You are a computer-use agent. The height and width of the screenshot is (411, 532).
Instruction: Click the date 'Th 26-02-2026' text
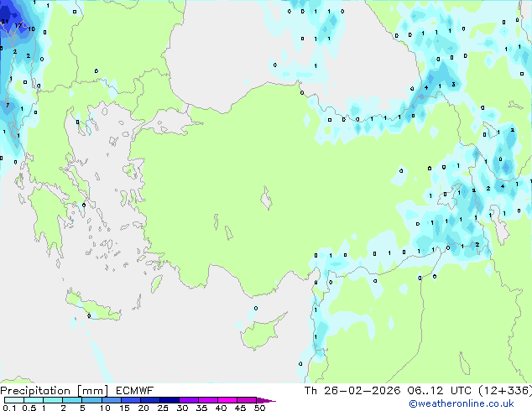(352, 391)
